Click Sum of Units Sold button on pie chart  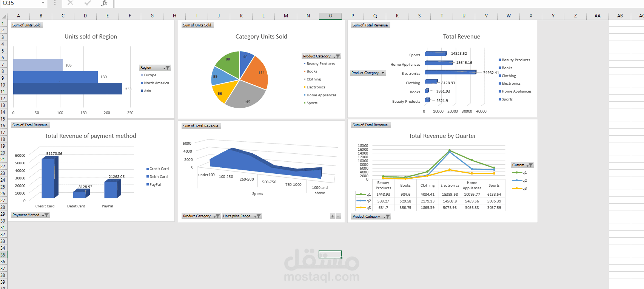tap(197, 25)
